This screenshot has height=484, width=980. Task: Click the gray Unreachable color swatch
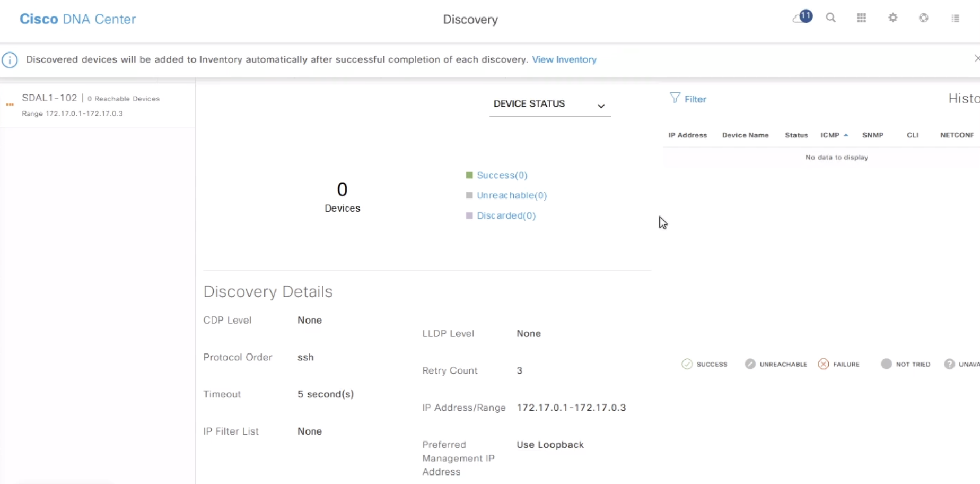pos(469,195)
